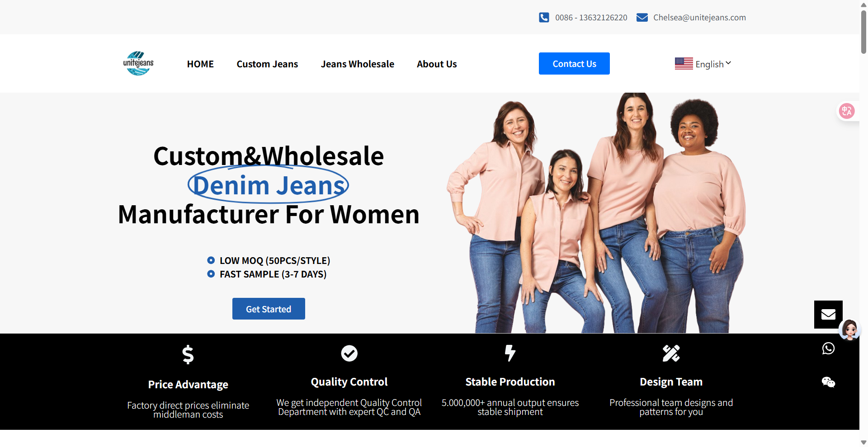Image resolution: width=868 pixels, height=447 pixels.
Task: Click the Design Team pencil-ruler icon
Action: [x=671, y=353]
